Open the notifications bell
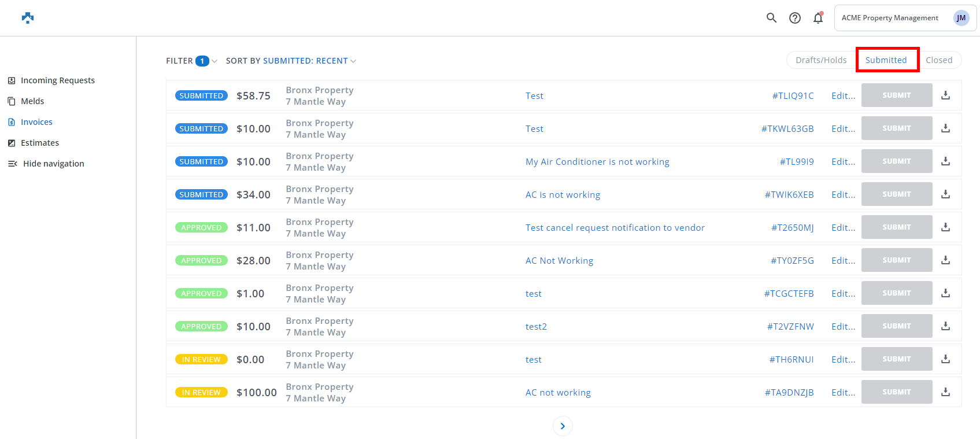Viewport: 980px width, 439px height. [818, 18]
